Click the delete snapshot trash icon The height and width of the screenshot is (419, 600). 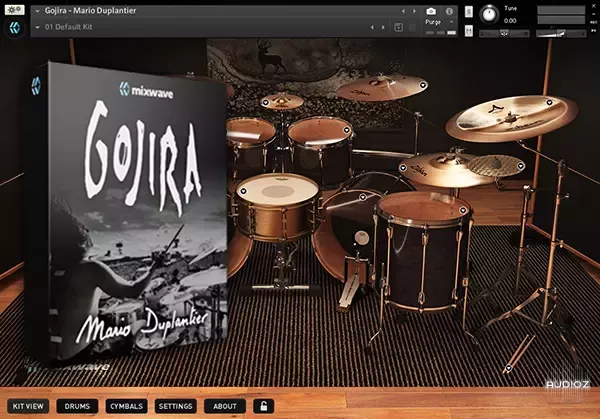412,28
